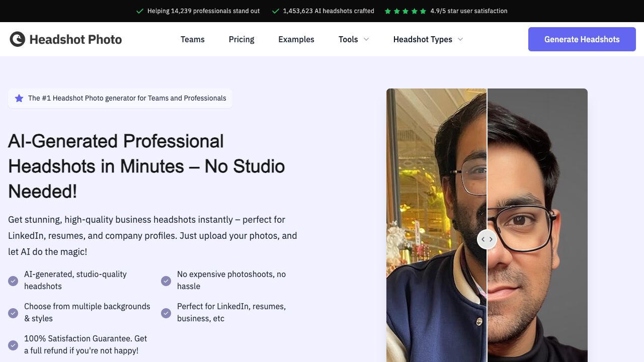Click check icon next to 'Perfect for LinkedIn'
Screen dimensions: 644x362
(x=166, y=313)
